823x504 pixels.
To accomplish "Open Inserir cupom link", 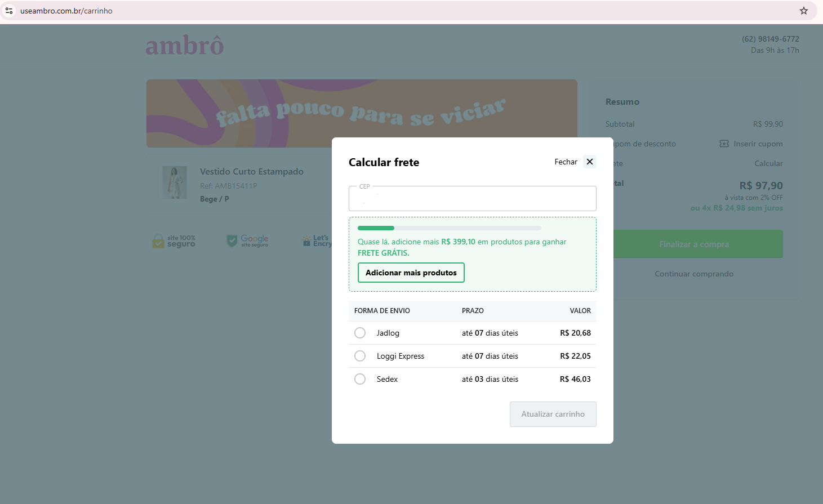I will tap(758, 144).
